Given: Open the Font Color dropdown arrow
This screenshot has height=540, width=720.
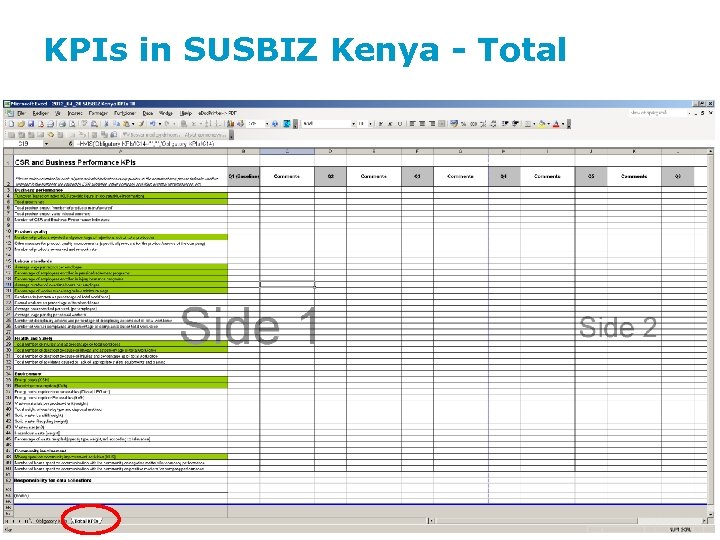Looking at the screenshot, I should coord(563,124).
